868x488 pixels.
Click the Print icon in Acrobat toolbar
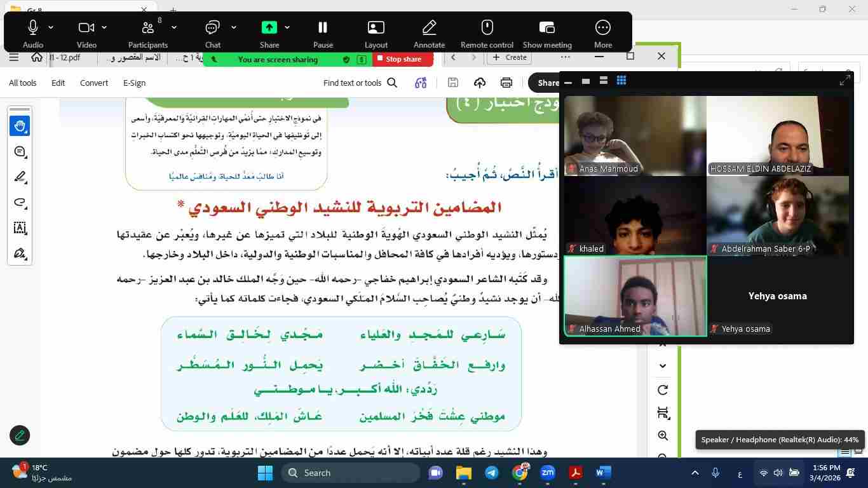tap(506, 83)
